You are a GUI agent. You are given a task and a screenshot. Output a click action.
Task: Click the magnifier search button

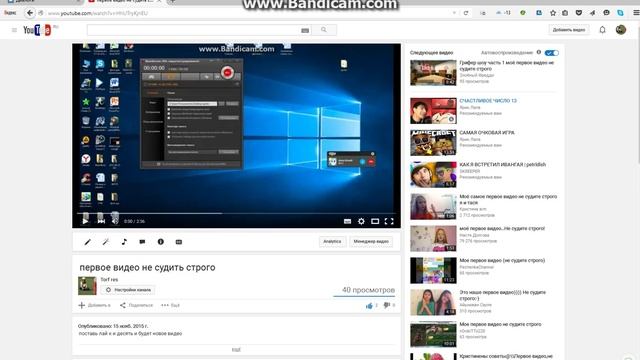pos(324,30)
